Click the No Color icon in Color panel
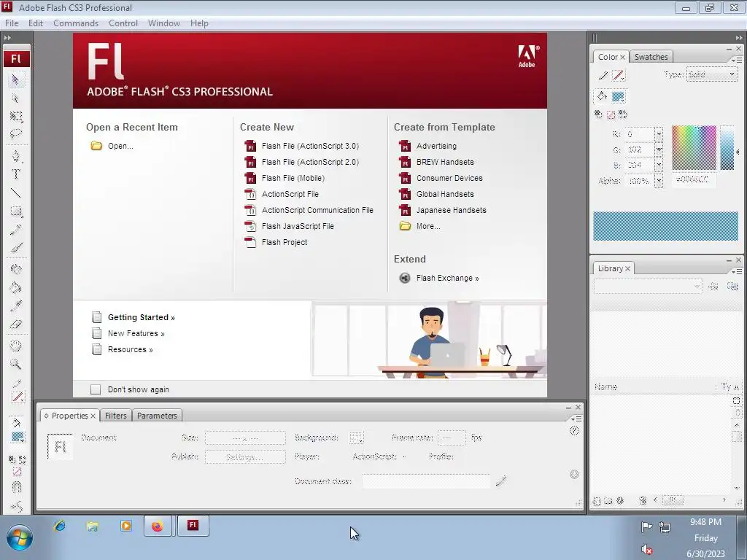747x560 pixels. tap(611, 114)
